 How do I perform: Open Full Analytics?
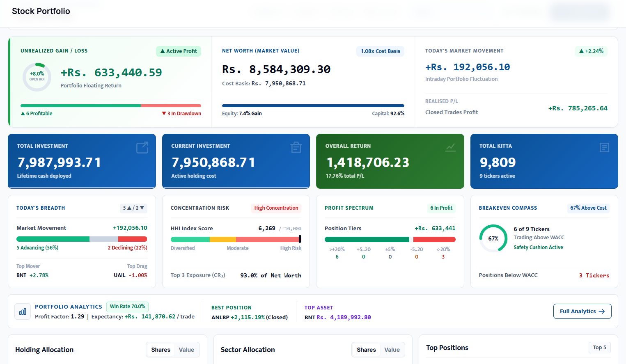pos(582,311)
